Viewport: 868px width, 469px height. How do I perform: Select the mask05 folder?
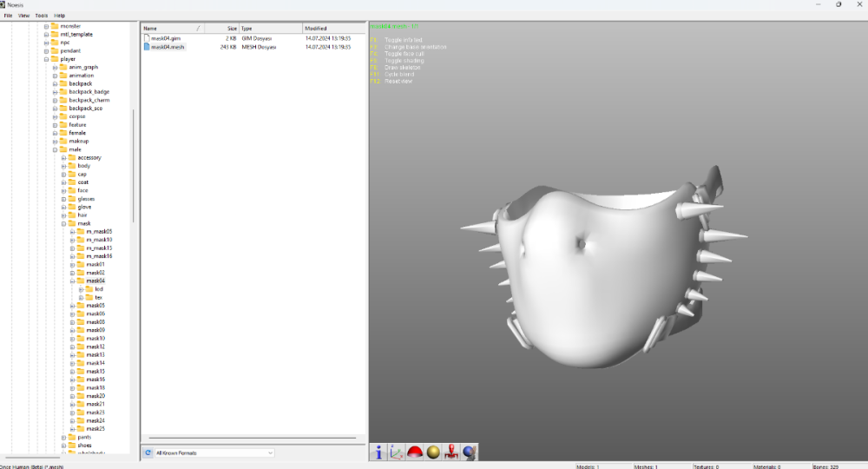(95, 306)
